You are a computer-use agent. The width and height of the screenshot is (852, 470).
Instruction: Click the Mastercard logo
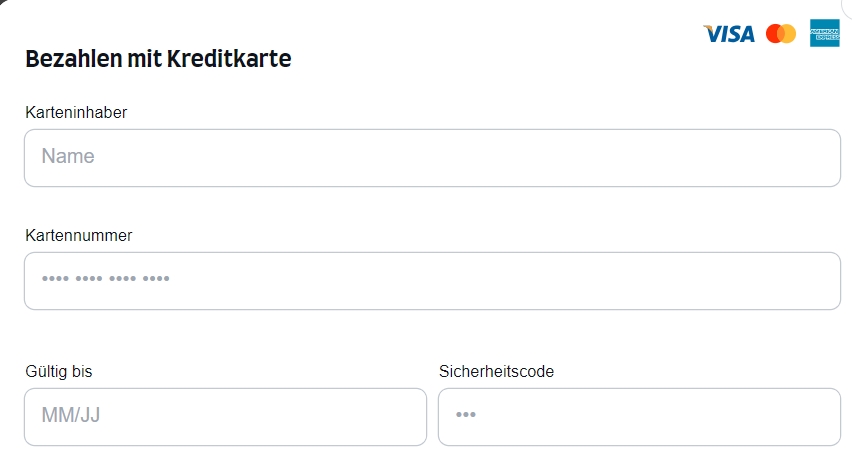pos(781,34)
